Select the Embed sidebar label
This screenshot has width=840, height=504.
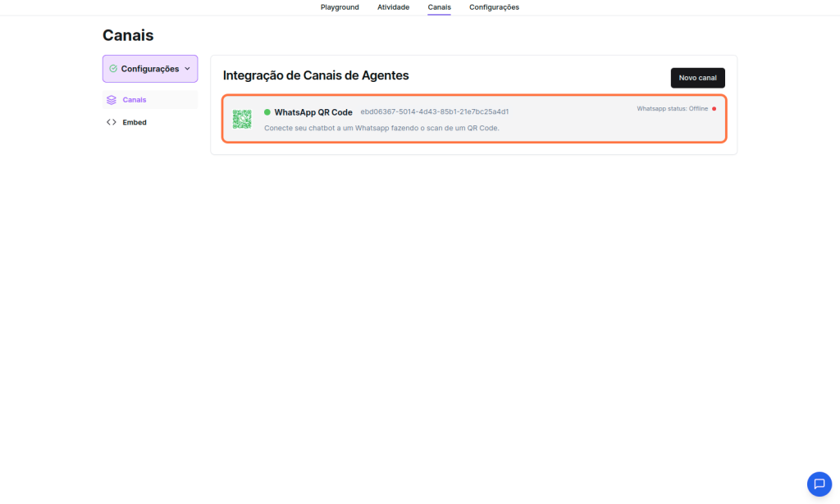135,122
